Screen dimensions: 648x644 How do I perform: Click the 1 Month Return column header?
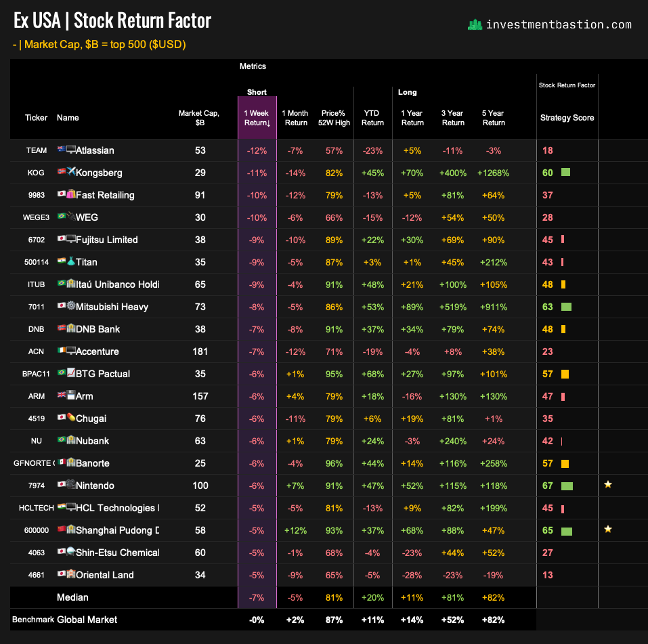[x=295, y=118]
